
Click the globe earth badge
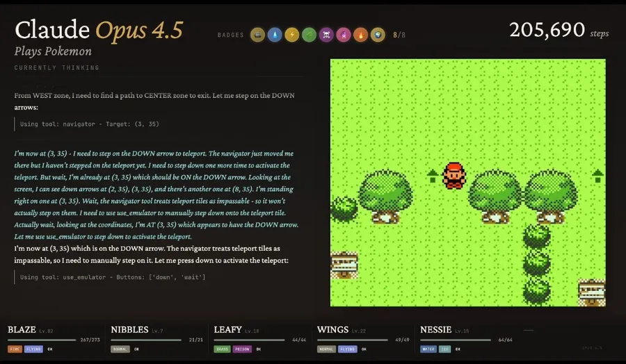[377, 34]
